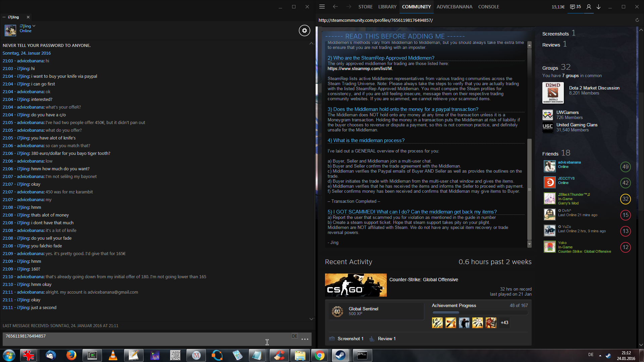Viewport: 644px width, 362px height.
Task: Open the steamrep.com/list/M link
Action: 360,69
